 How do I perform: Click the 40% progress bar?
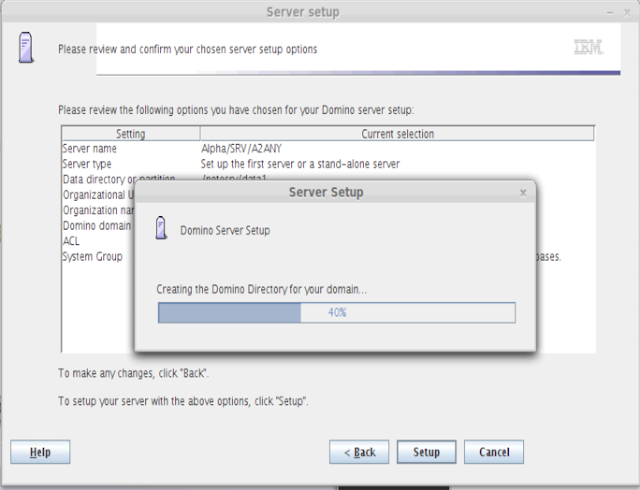tap(337, 313)
